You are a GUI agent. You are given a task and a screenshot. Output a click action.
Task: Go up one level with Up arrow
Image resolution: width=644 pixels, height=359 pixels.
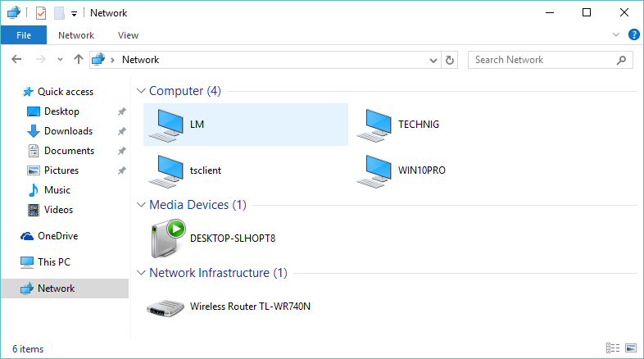[x=79, y=60]
